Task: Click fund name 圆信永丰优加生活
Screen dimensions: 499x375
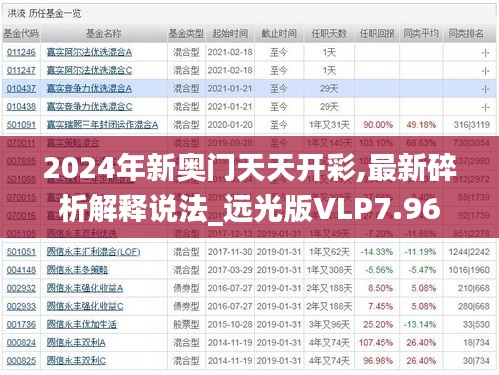Action: (82, 324)
